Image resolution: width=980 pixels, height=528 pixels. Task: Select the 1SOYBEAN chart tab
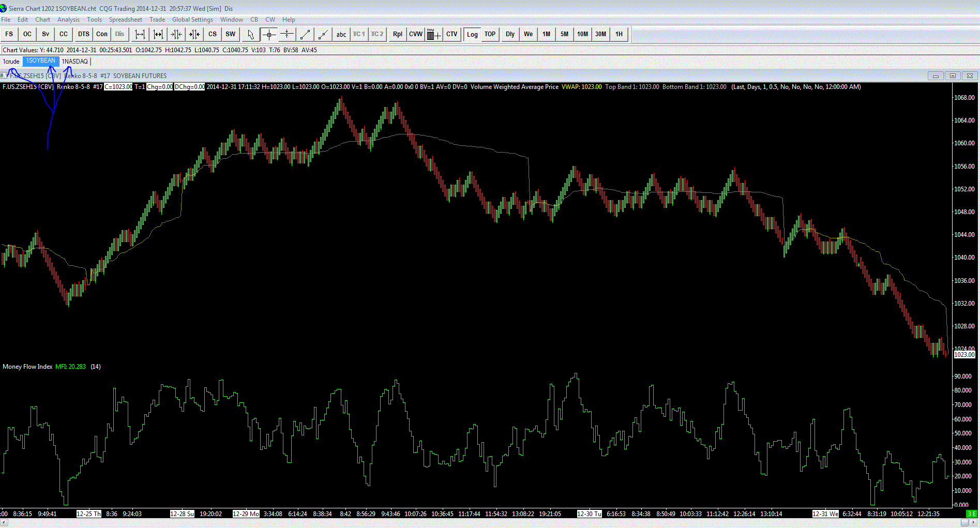click(41, 61)
